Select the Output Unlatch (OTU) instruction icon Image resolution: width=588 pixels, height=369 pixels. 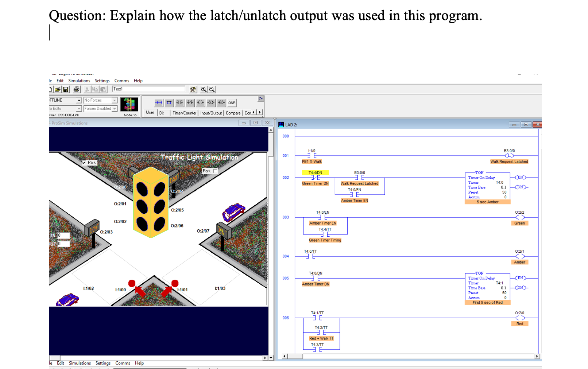click(x=221, y=102)
